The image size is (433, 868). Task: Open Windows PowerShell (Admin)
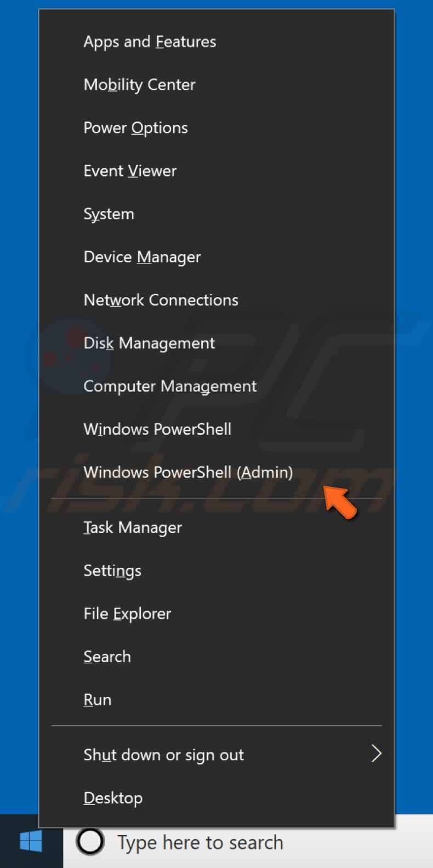(188, 472)
